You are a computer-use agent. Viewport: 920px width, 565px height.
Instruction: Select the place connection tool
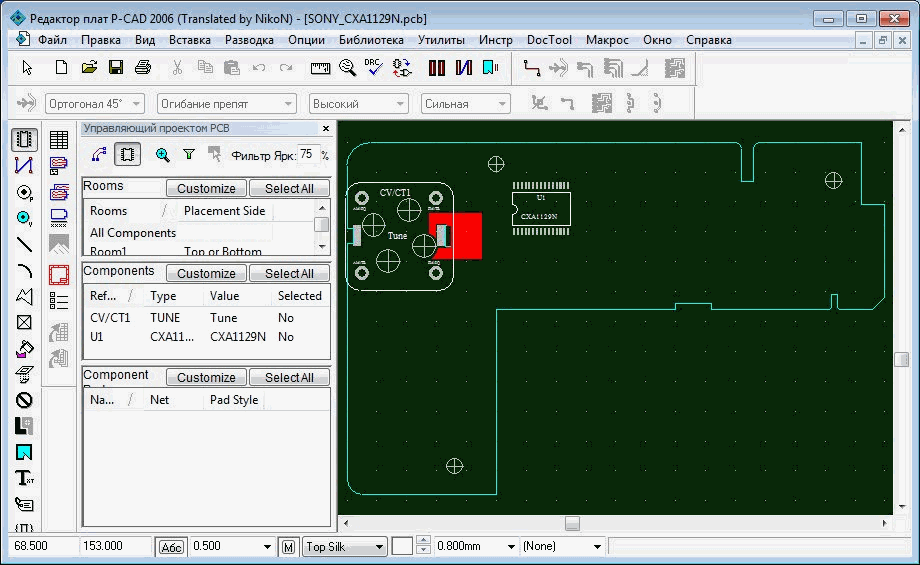[24, 166]
